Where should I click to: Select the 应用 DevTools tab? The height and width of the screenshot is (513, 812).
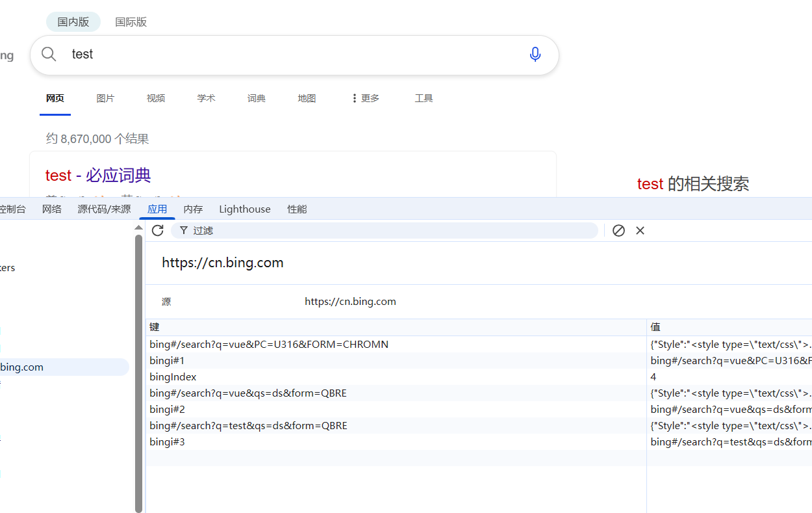[157, 209]
